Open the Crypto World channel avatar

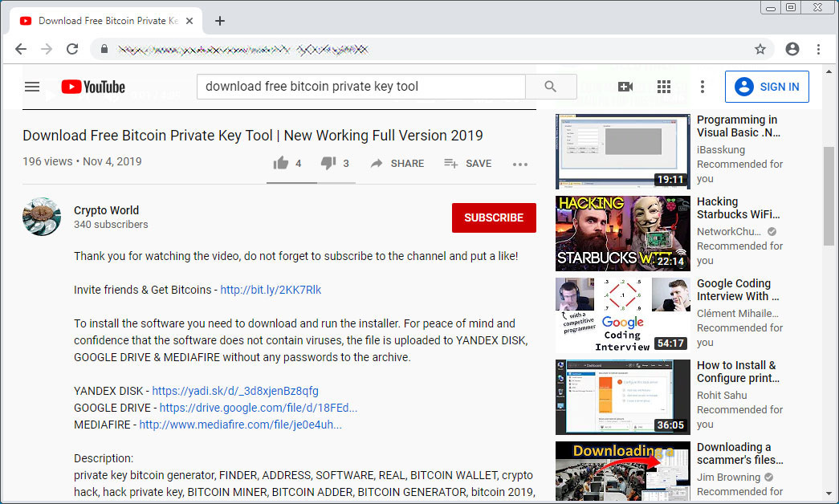[x=42, y=217]
